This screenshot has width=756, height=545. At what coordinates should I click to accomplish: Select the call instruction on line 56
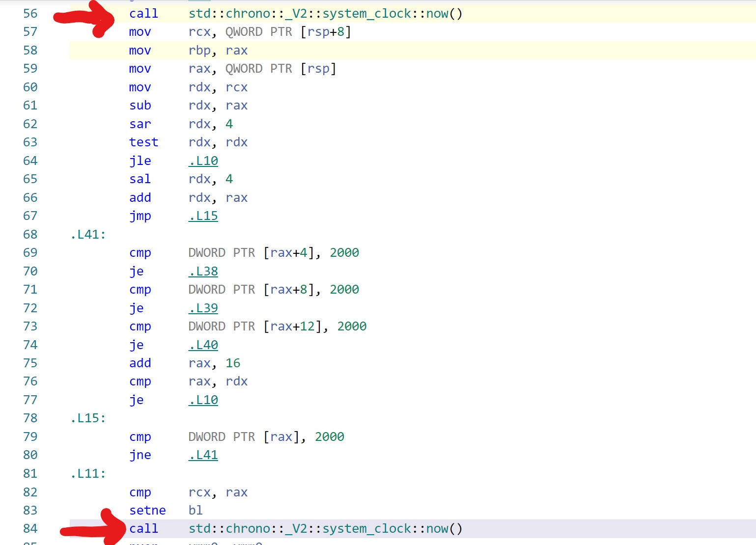point(144,13)
